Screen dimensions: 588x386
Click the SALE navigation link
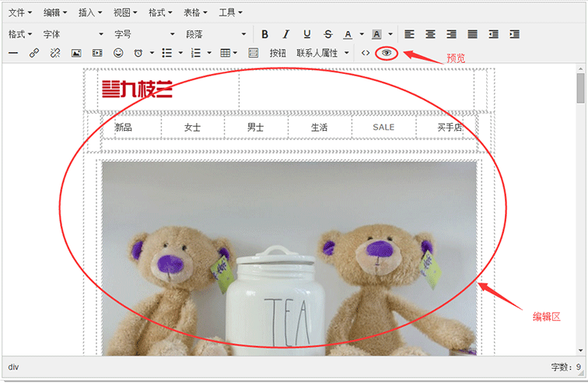(383, 127)
